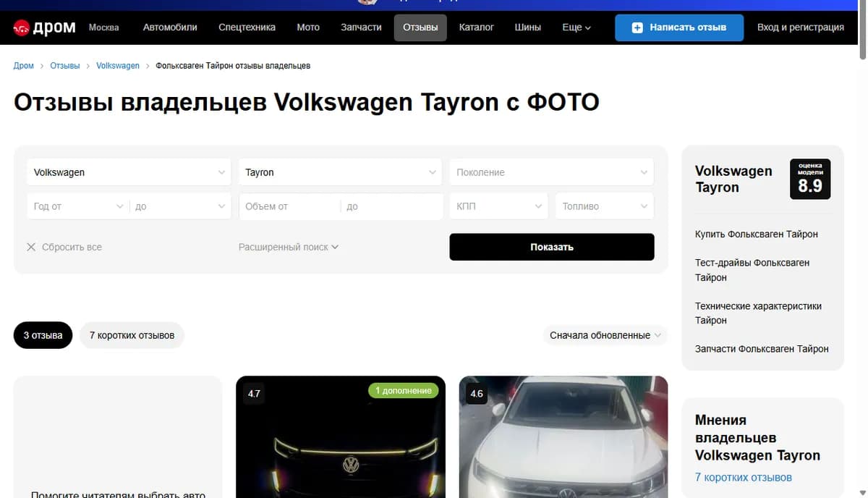Open '7 коротких отзывов' sidebar link

point(744,478)
